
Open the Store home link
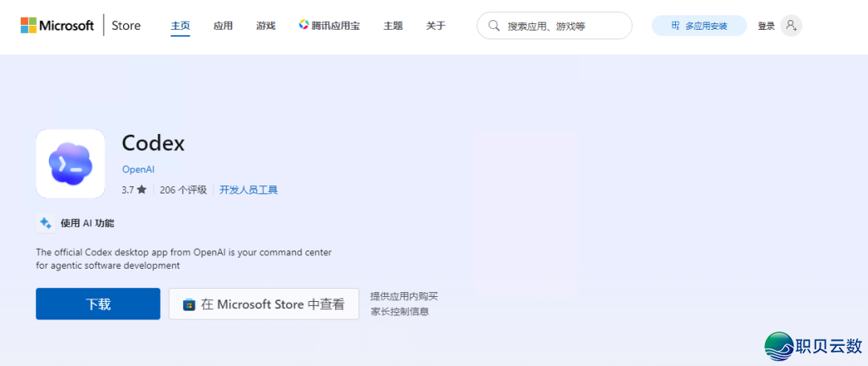[x=126, y=26]
